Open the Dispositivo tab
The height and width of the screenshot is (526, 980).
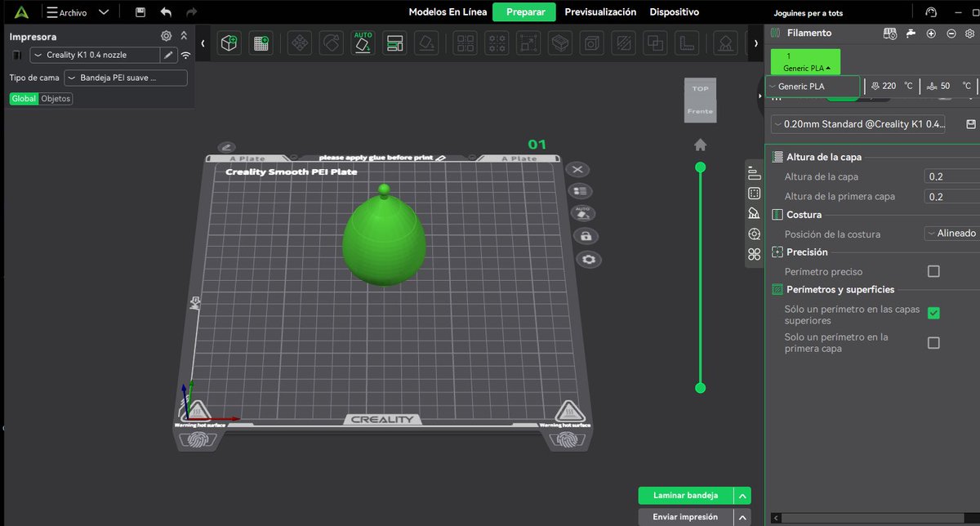674,12
